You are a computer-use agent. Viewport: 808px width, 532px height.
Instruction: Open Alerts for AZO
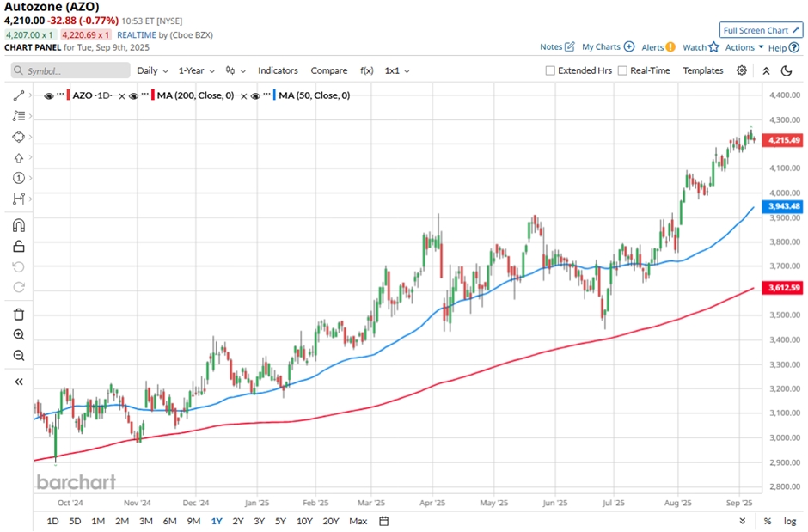658,47
